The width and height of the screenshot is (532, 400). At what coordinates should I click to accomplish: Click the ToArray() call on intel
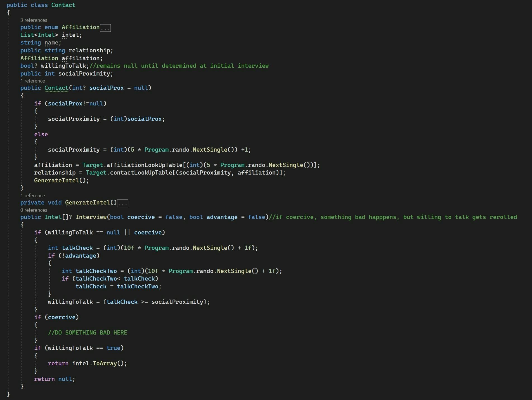pyautogui.click(x=108, y=363)
